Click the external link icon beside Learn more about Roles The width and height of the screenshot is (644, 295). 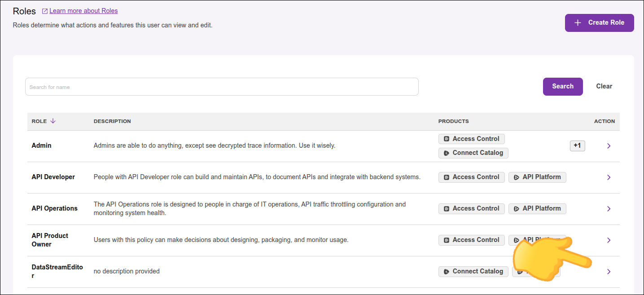44,10
